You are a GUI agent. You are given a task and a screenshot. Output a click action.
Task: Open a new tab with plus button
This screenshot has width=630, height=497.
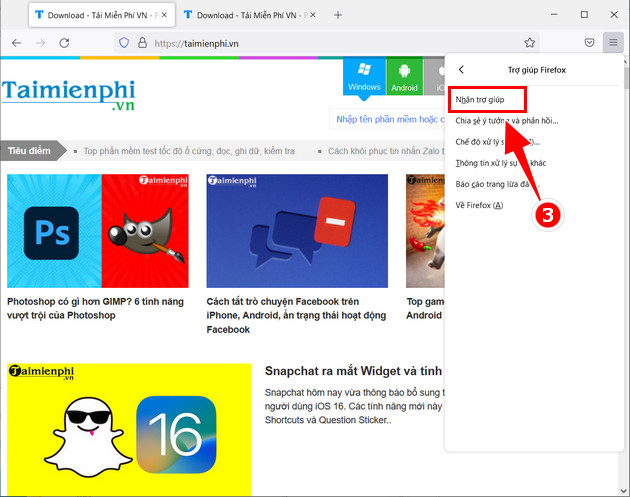tap(338, 15)
